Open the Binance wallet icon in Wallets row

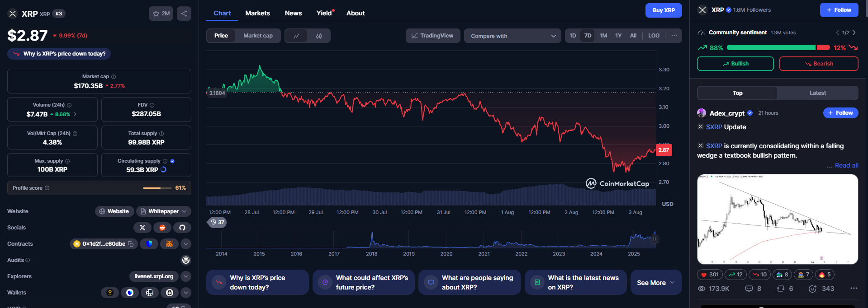pyautogui.click(x=110, y=293)
